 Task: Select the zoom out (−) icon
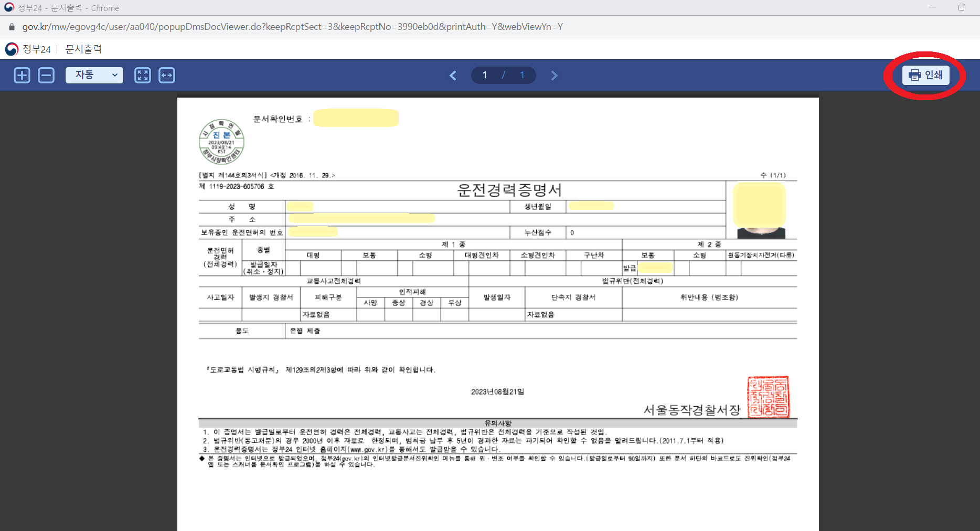[46, 75]
